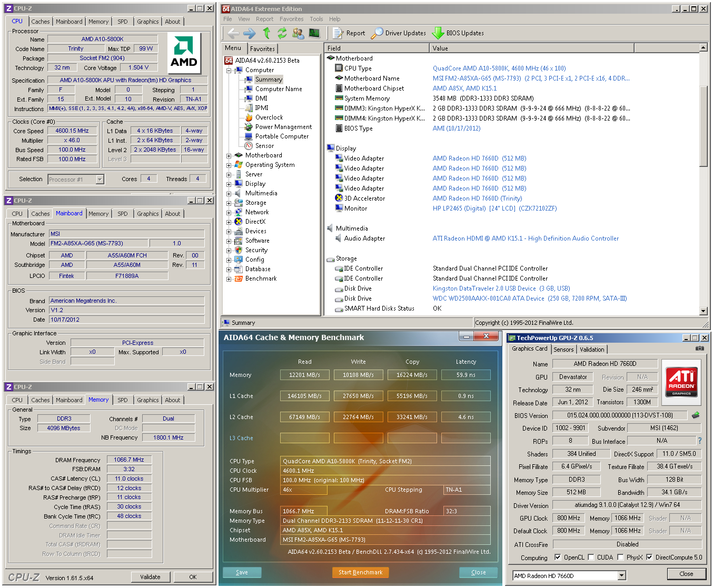Click the Forward arrow in AIDA64 toolbar

coord(250,33)
